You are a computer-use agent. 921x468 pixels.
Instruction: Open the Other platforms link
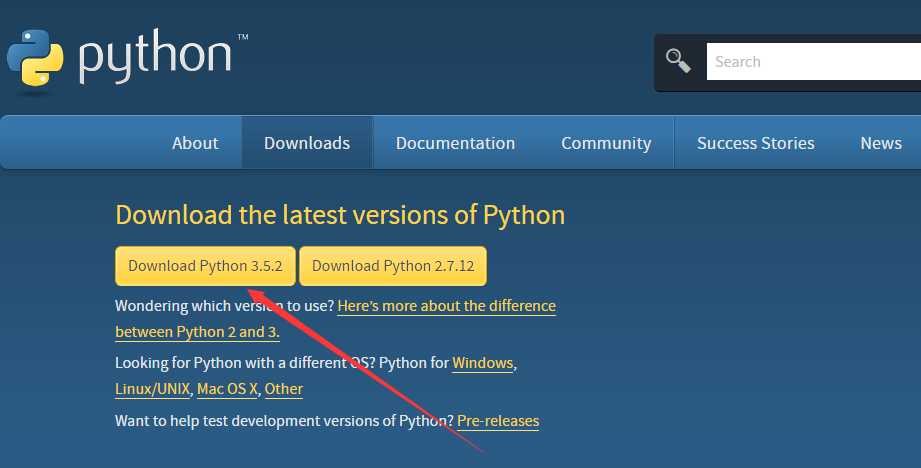[284, 389]
